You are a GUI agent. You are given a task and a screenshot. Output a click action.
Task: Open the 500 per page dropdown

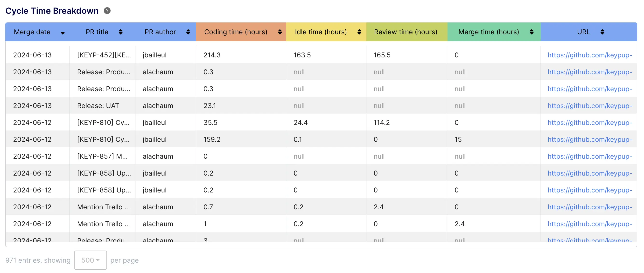[x=90, y=260]
